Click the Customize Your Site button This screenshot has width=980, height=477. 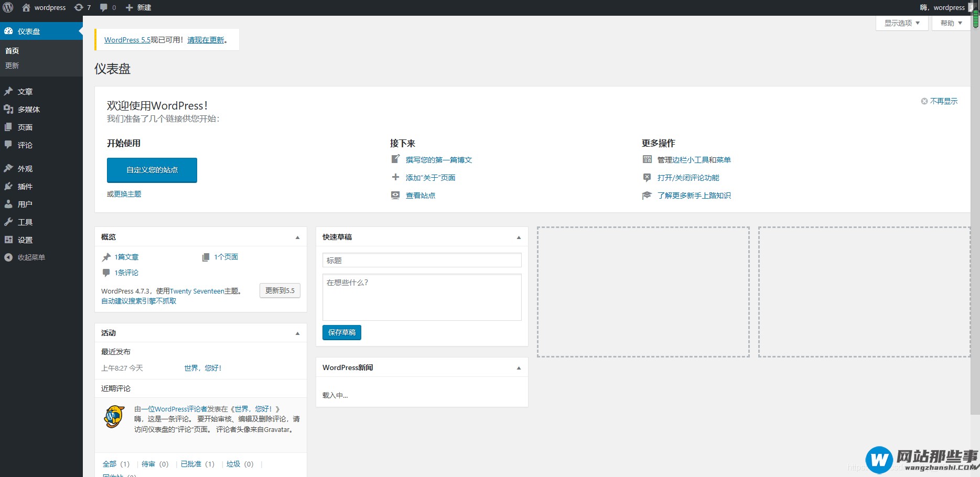152,170
